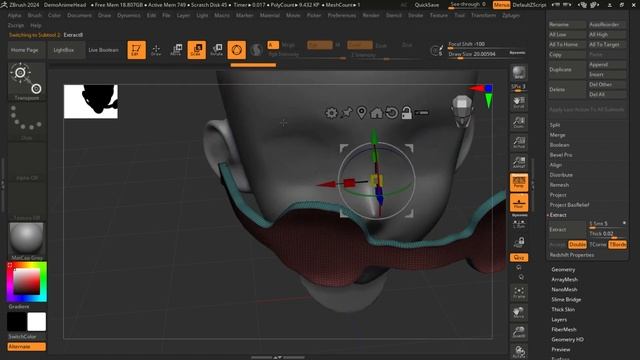
Task: Click the Extract button
Action: (x=567, y=229)
